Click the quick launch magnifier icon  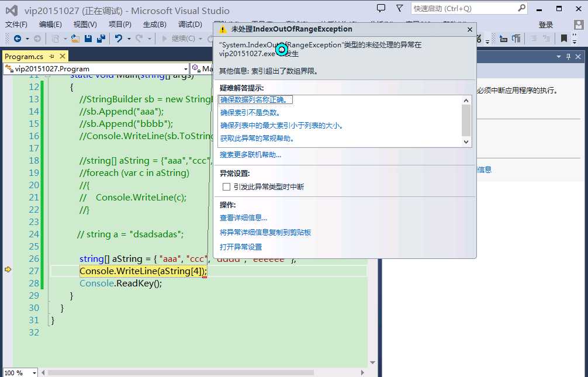point(521,8)
